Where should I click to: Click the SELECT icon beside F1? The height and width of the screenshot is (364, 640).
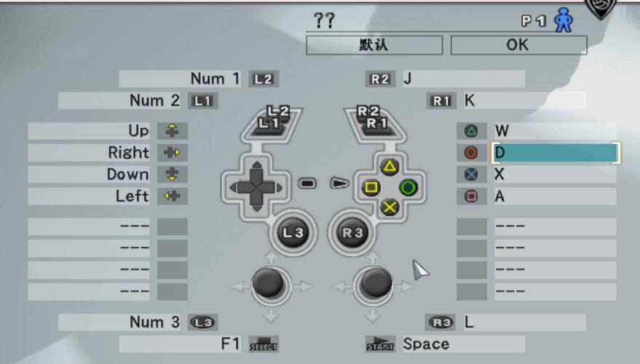click(x=264, y=344)
